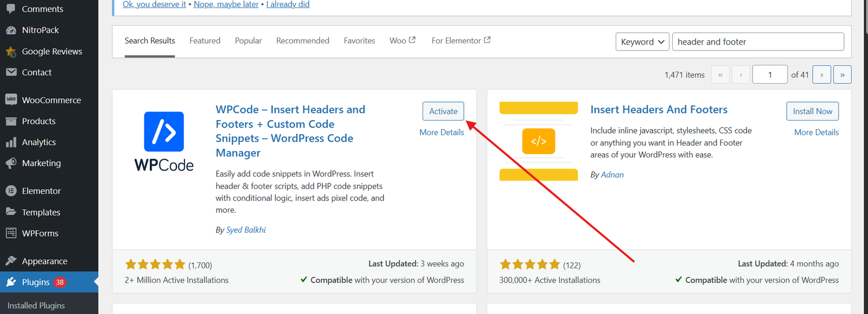
Task: Click the WooCommerce woo icon
Action: (x=11, y=99)
